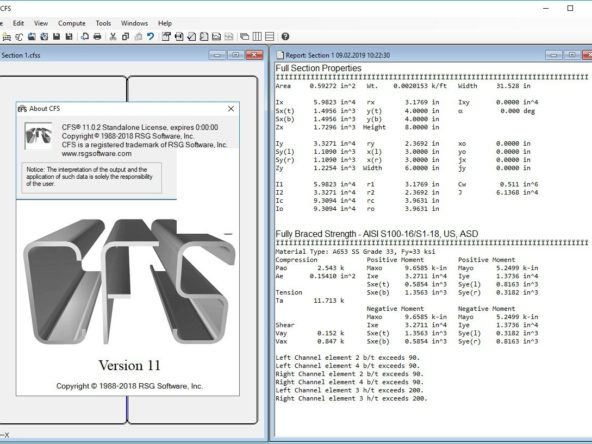592x444 pixels.
Task: Click 'Left Channel element 2 b/t exceeds 90.' line
Action: tap(347, 358)
